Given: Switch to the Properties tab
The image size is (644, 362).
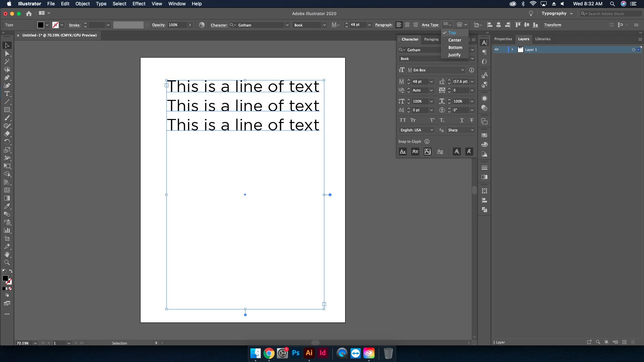Looking at the screenshot, I should point(503,39).
